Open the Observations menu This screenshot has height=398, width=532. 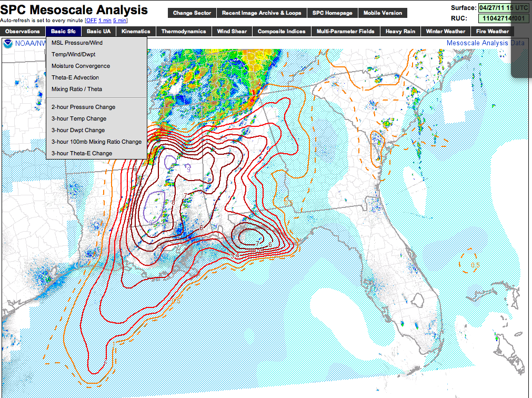coord(23,32)
